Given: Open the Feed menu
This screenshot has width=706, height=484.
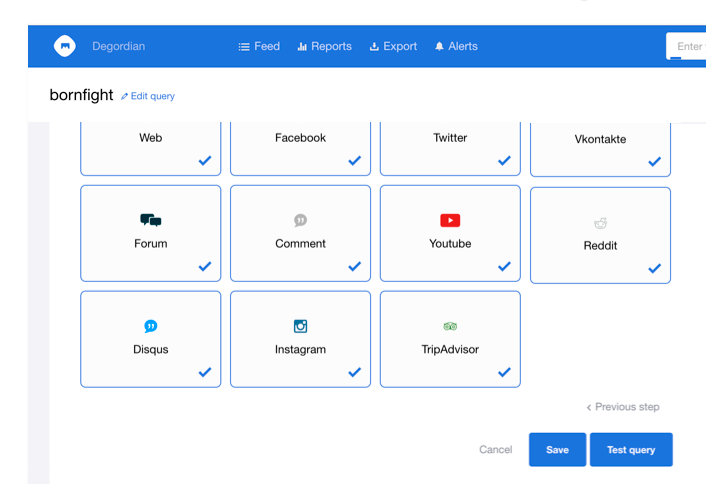Looking at the screenshot, I should pyautogui.click(x=259, y=46).
